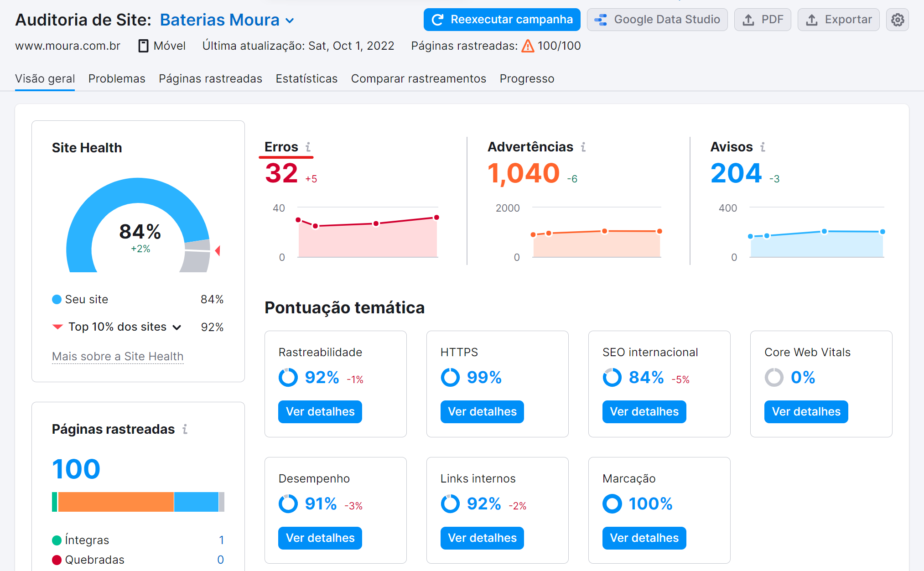
Task: Click the Páginas rastreadas progress bar
Action: click(x=138, y=502)
